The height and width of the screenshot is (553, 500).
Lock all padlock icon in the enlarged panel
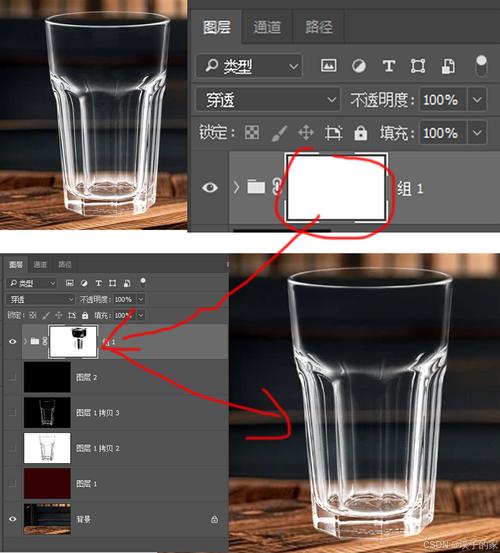(360, 133)
